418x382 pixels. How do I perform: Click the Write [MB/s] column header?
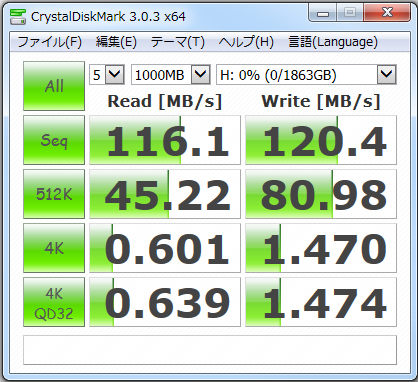pos(321,101)
